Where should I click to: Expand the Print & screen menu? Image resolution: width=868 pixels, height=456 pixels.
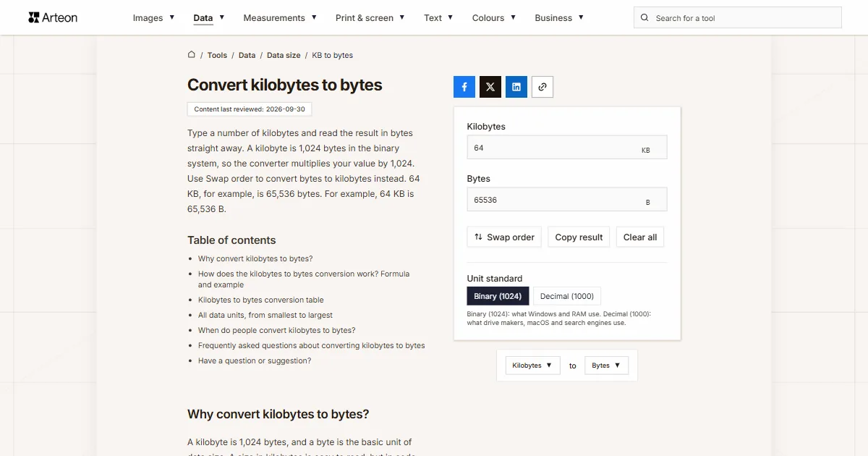coord(370,18)
